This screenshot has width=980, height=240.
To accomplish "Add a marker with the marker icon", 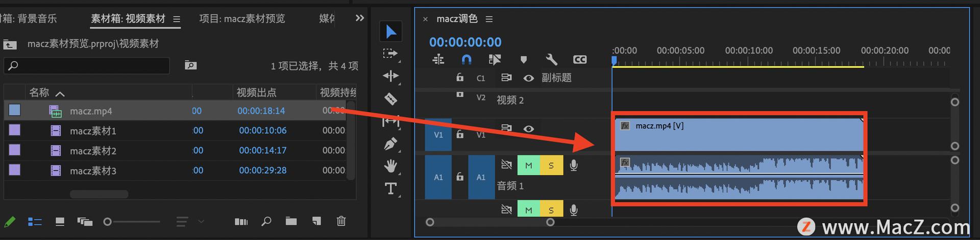I will pos(523,60).
